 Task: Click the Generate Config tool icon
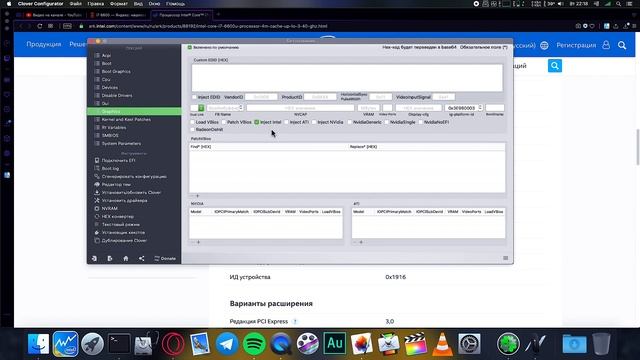[97, 176]
